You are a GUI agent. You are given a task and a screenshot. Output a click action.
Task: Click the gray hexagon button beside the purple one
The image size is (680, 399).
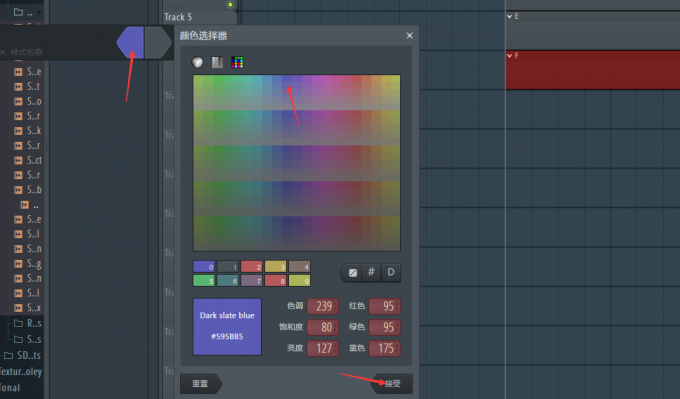158,43
